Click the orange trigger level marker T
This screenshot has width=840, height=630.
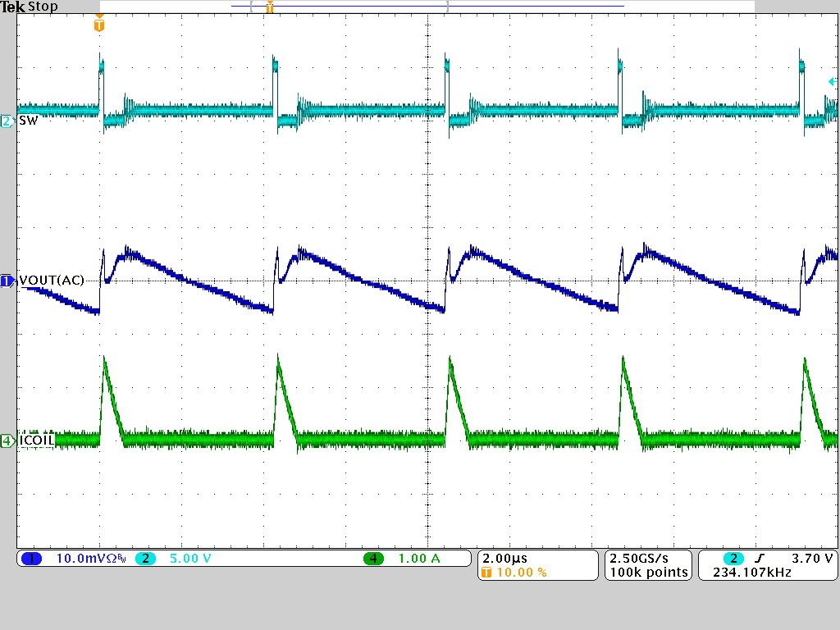tap(100, 25)
